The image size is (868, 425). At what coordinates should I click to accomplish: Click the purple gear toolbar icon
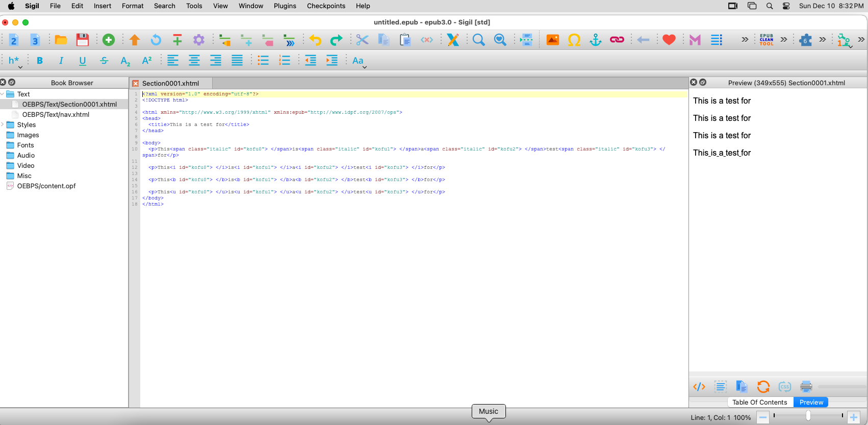click(199, 40)
